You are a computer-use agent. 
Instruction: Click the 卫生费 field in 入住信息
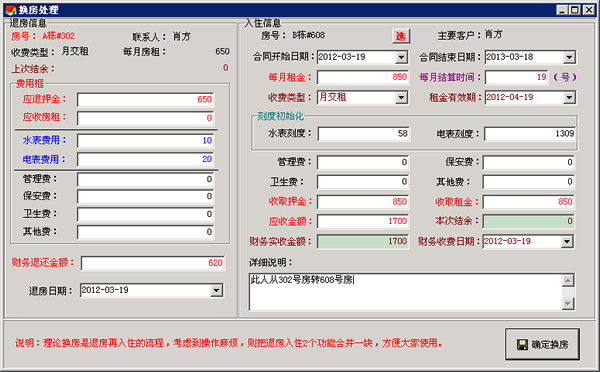coord(363,182)
